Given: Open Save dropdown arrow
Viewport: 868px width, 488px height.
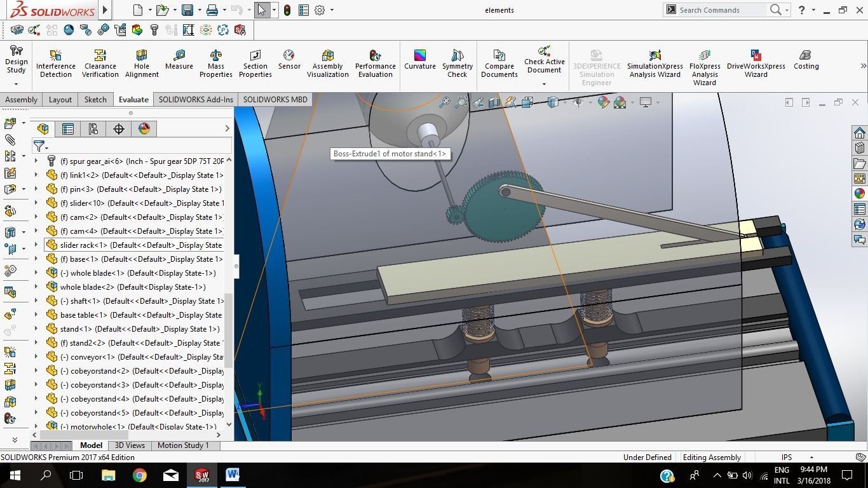Looking at the screenshot, I should pyautogui.click(x=199, y=10).
